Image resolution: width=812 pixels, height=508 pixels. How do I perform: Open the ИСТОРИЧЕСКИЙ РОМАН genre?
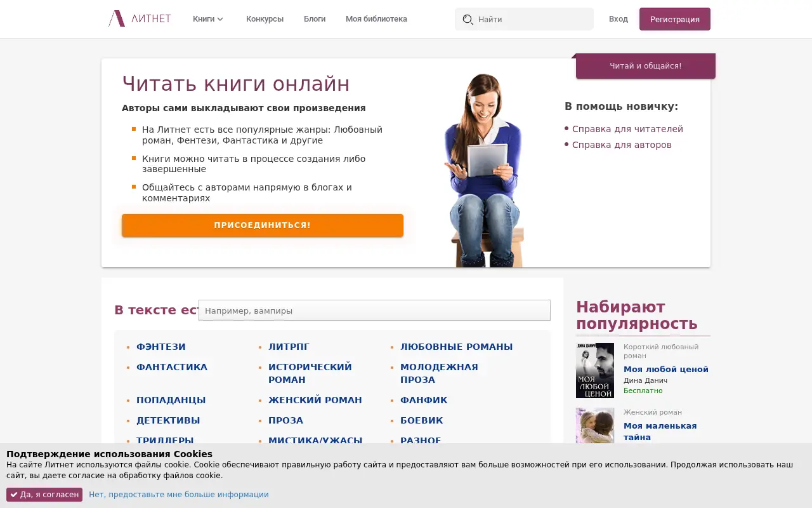pyautogui.click(x=310, y=373)
